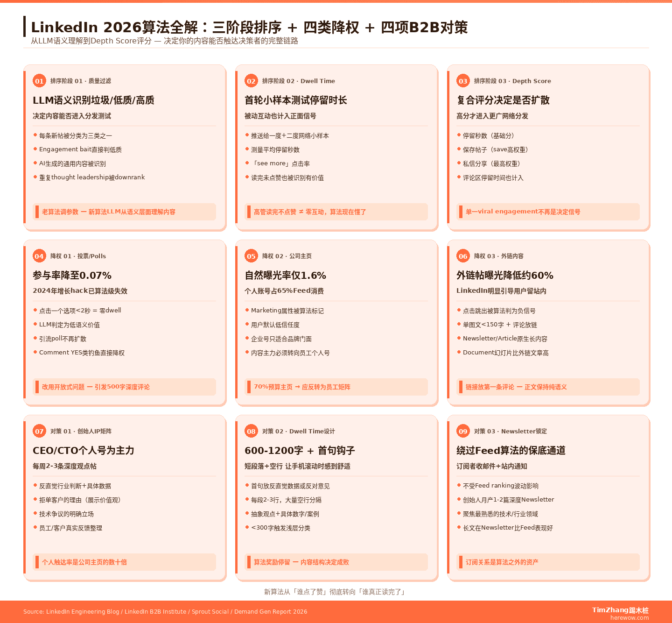This screenshot has width=672, height=623.
Task: Click the Source: LinkedIn Engineering Blog footer text
Action: (x=165, y=611)
